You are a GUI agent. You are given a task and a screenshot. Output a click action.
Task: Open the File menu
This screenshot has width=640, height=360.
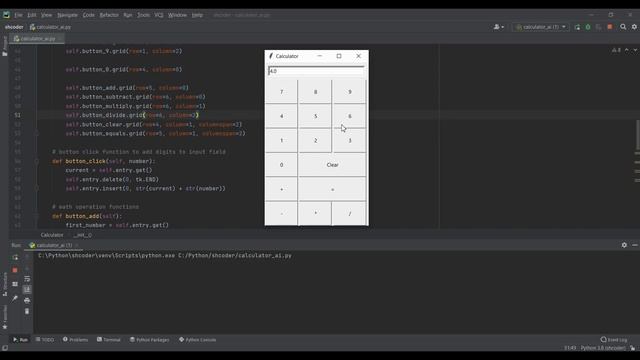click(18, 15)
